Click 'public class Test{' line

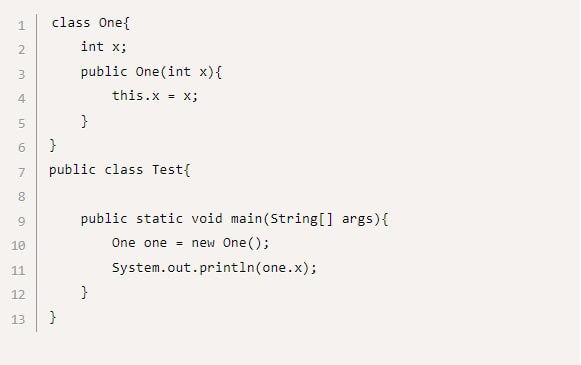pos(120,170)
